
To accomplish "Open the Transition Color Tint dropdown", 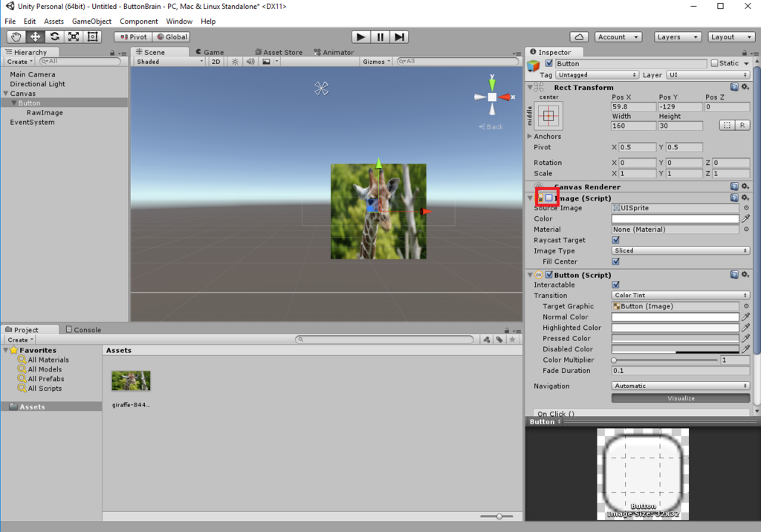I will 681,295.
